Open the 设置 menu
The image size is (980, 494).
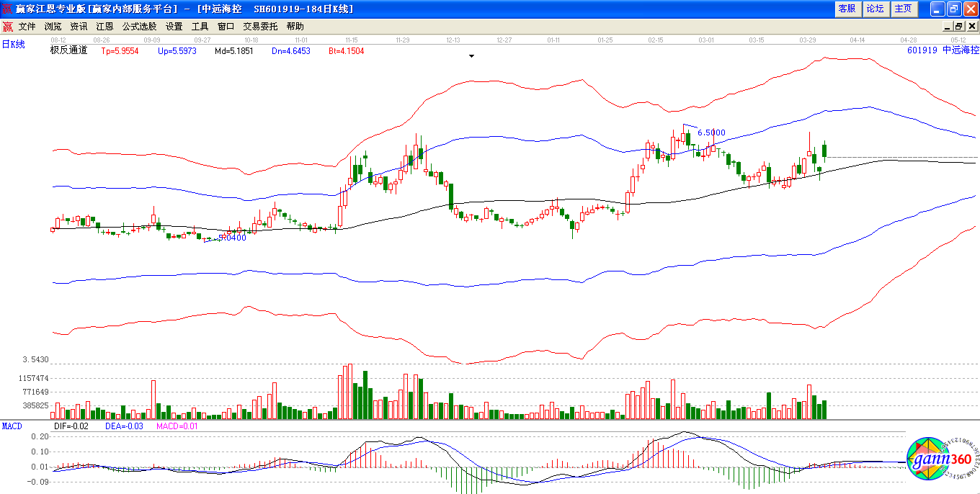click(174, 26)
